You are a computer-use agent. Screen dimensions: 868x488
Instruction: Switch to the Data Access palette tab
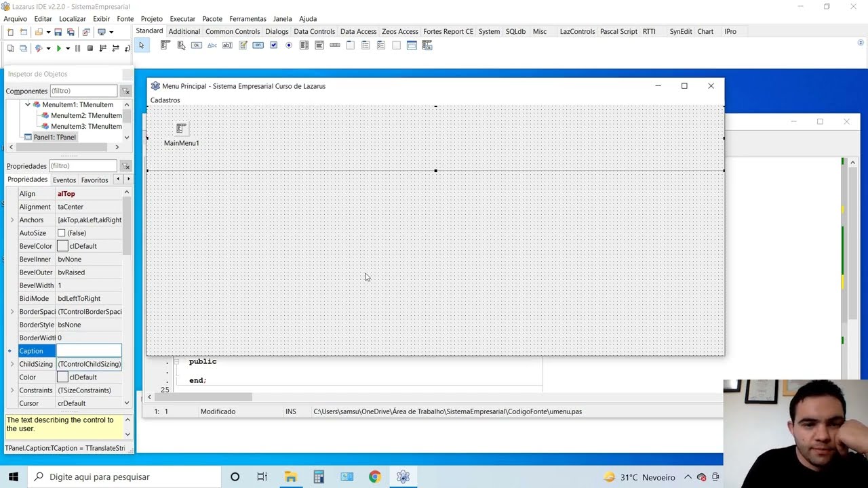pos(358,31)
